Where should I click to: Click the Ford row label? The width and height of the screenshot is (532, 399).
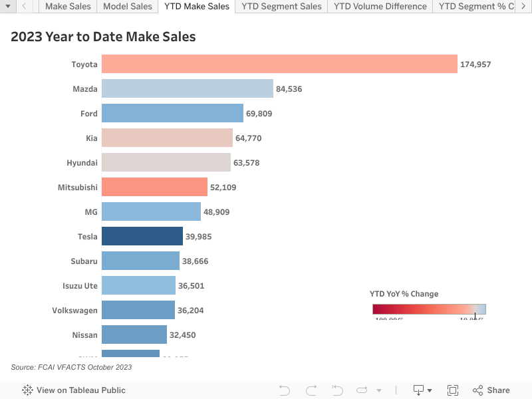coord(89,113)
